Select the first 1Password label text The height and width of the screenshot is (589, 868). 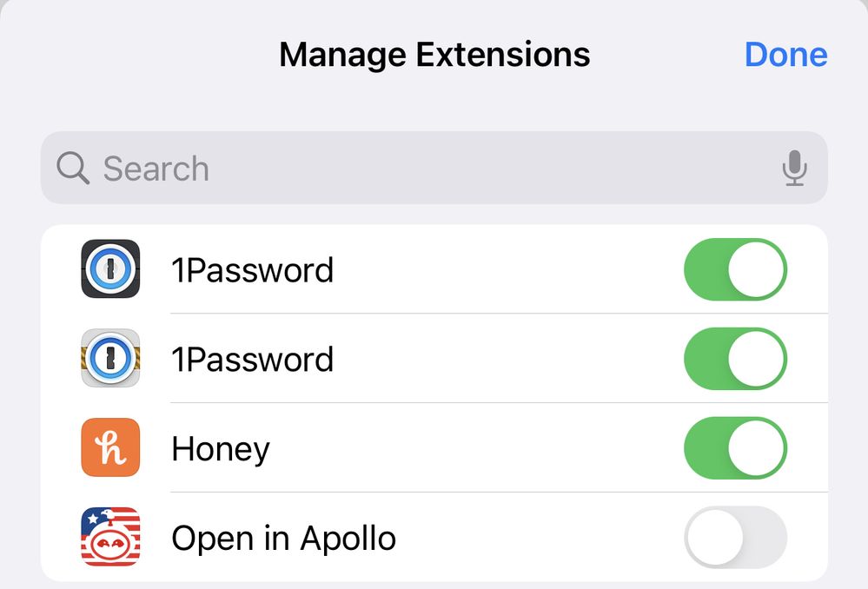click(x=252, y=270)
